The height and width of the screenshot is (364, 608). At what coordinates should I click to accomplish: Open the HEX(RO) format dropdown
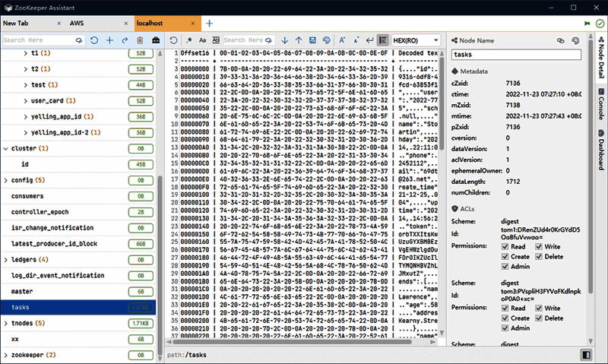pyautogui.click(x=416, y=40)
